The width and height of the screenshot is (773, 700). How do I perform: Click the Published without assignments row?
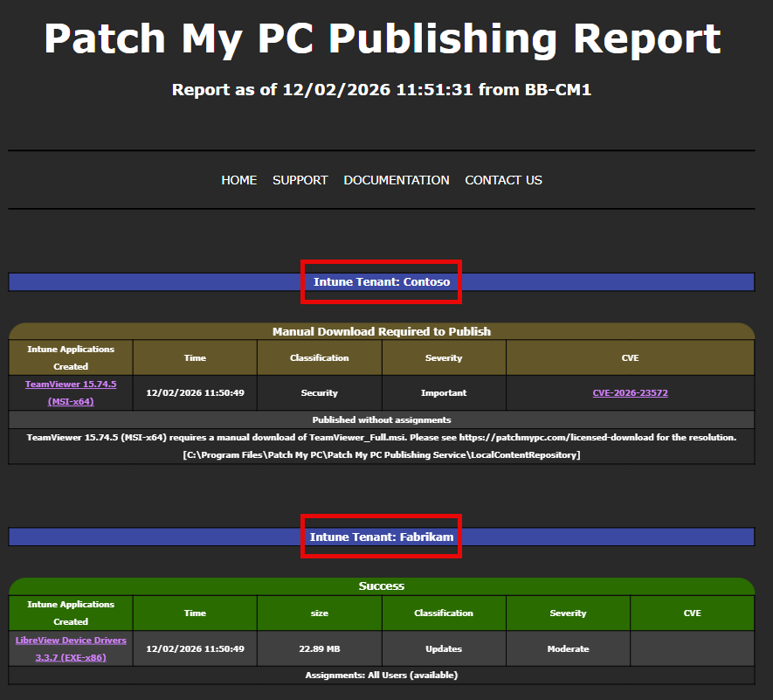coord(382,419)
